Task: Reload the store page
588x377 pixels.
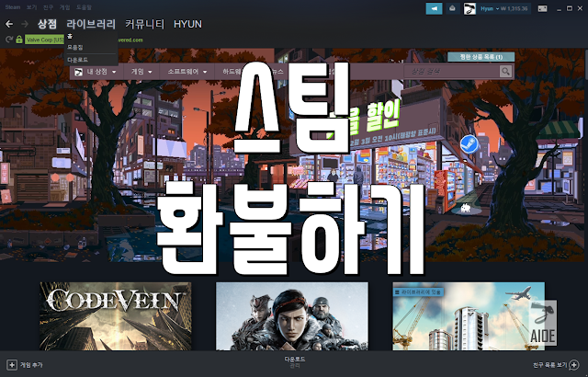Action: pyautogui.click(x=9, y=40)
